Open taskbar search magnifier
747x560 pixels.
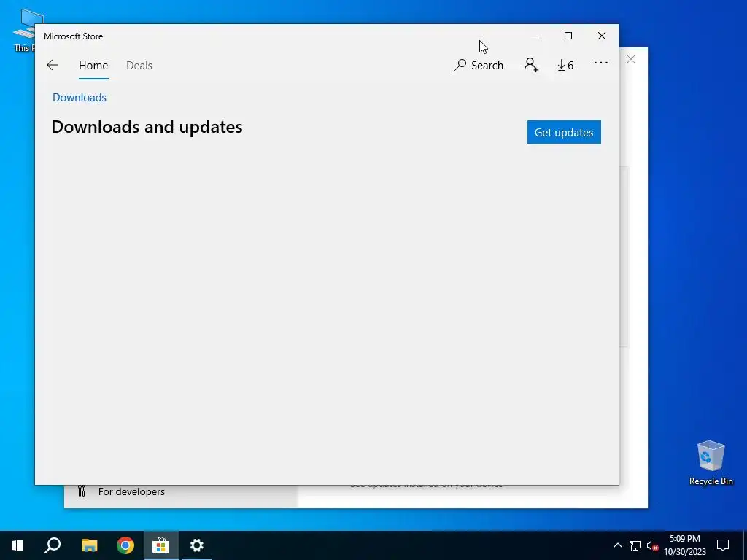pyautogui.click(x=53, y=545)
